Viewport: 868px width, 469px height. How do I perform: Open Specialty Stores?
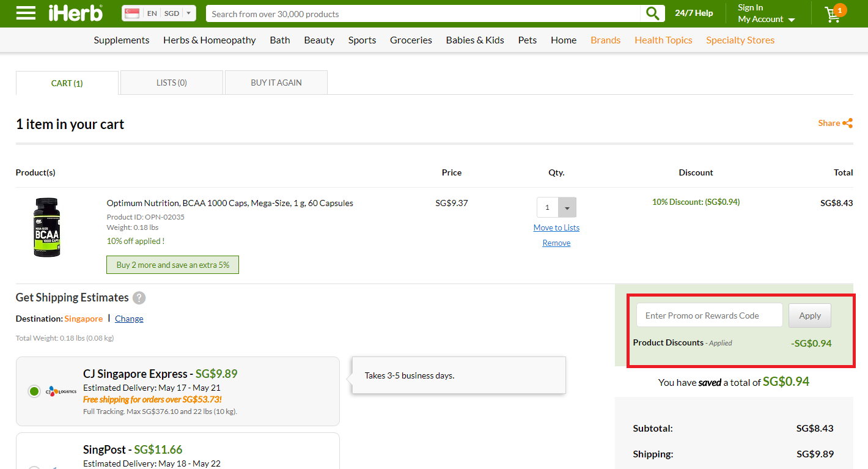coord(740,40)
